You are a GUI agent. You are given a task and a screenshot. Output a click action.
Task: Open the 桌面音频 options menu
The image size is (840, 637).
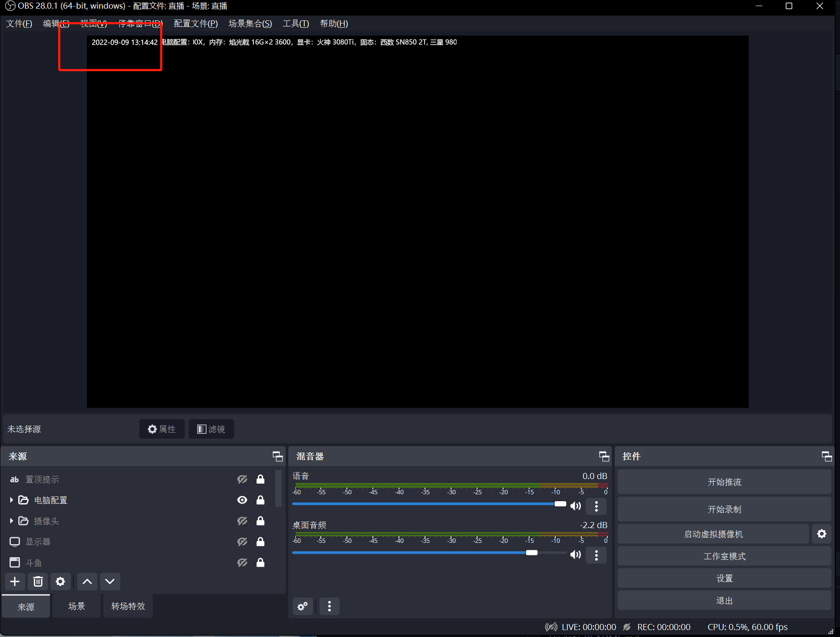coord(596,555)
